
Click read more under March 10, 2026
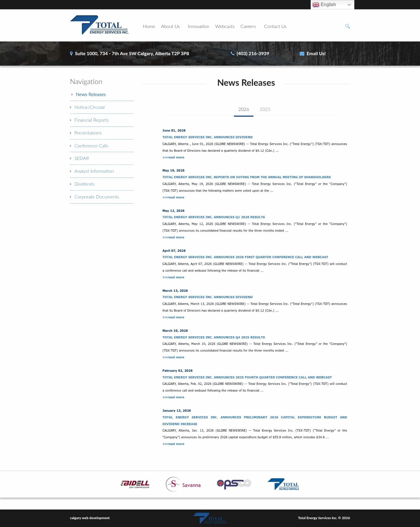(173, 357)
